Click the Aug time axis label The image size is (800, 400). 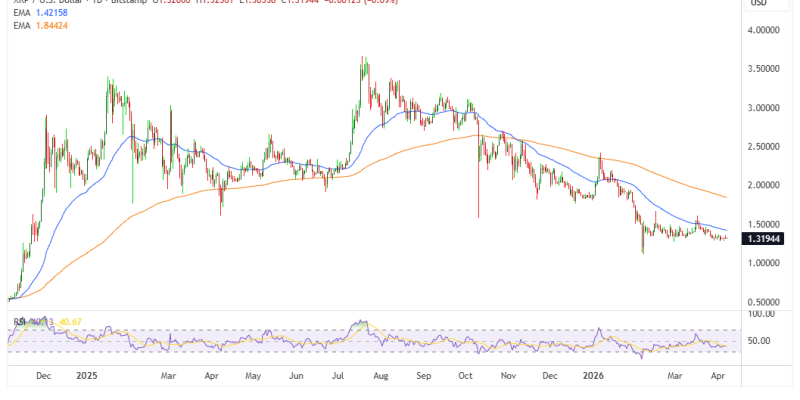(x=382, y=377)
